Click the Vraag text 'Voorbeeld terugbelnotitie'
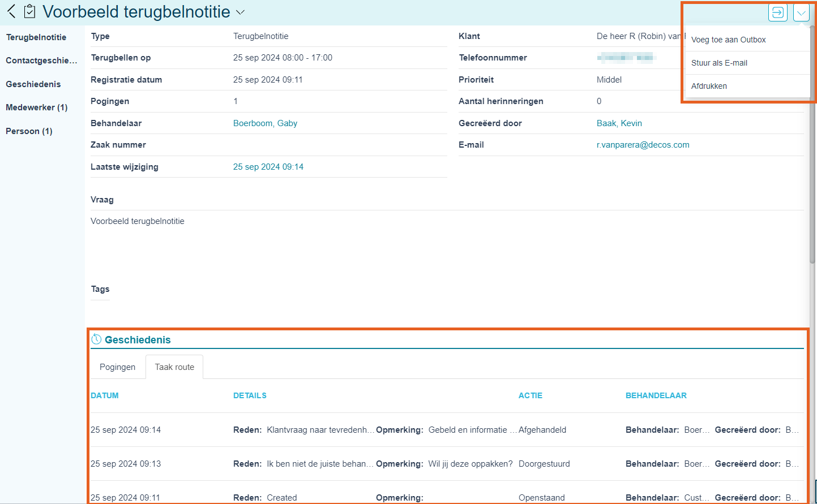 (x=138, y=221)
